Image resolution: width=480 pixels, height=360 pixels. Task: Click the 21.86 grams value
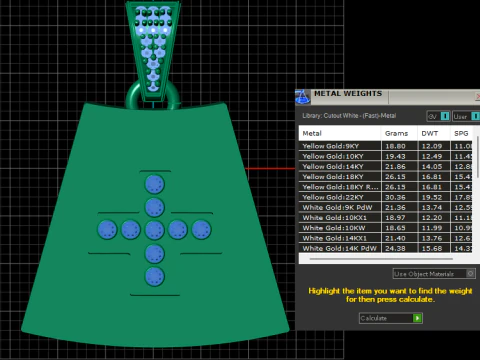pos(395,166)
